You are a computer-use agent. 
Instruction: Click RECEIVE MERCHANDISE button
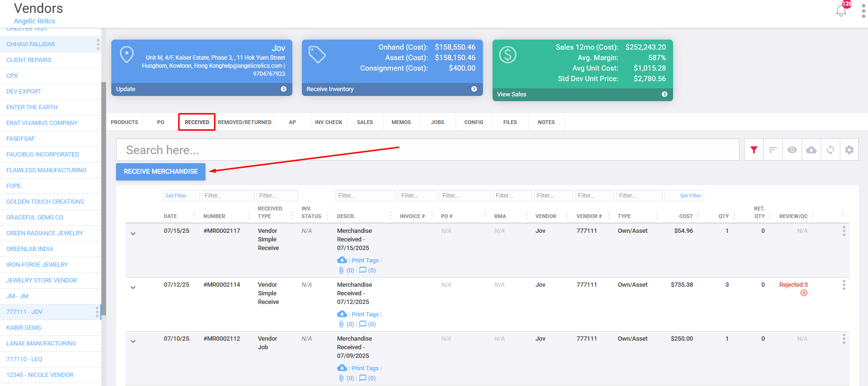coord(161,171)
